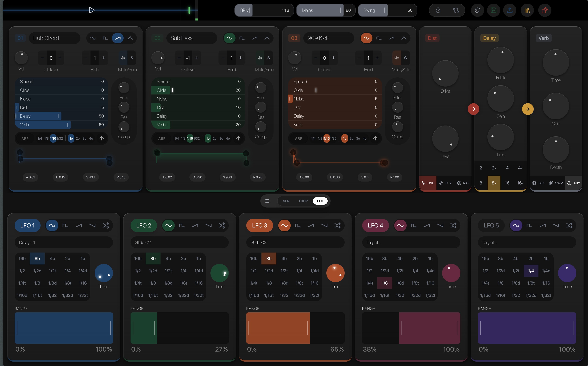Image resolution: width=588 pixels, height=366 pixels.
Task: Click the LFO 2 Time knob
Action: click(220, 273)
